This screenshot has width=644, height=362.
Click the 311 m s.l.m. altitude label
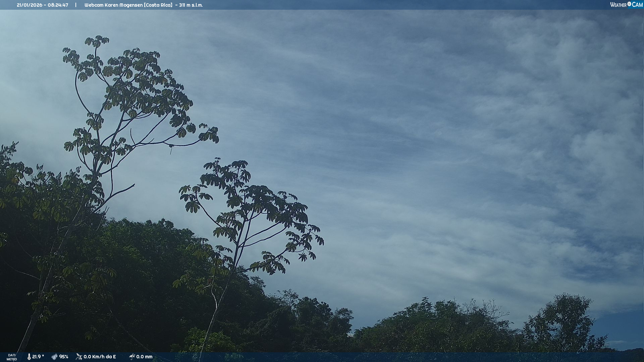[191, 5]
